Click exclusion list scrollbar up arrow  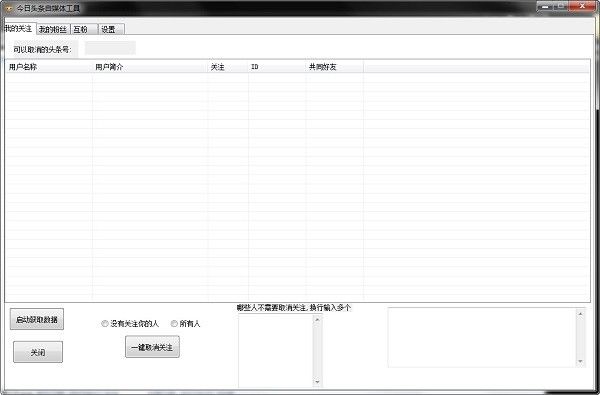pos(317,319)
